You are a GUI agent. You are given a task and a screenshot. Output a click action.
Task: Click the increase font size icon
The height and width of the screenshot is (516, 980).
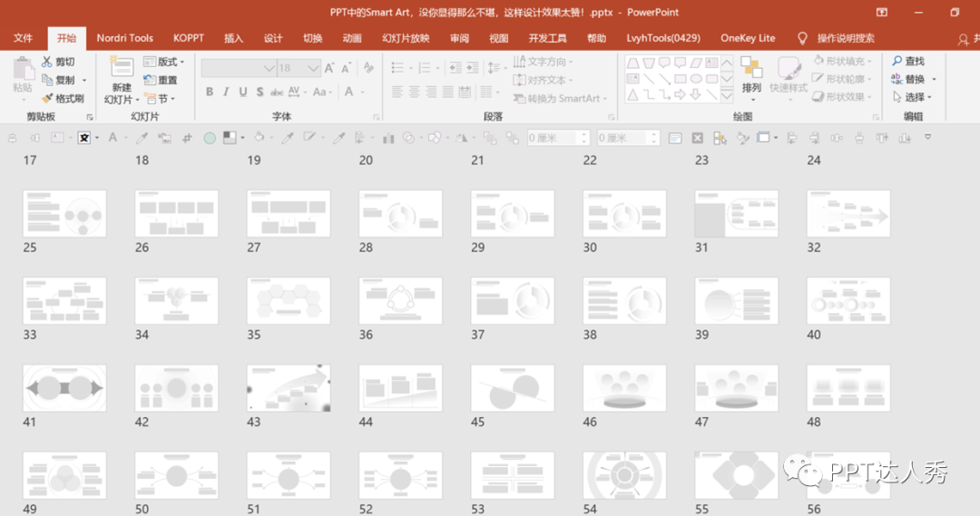(328, 67)
